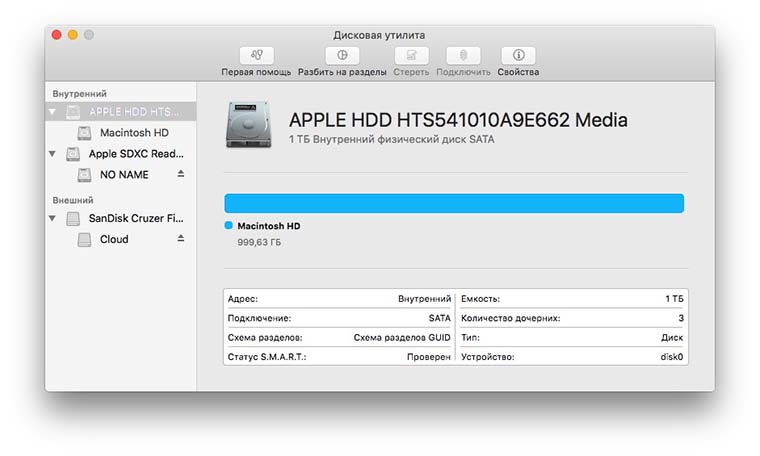
Task: Click the Первая помощь label
Action: [x=256, y=72]
